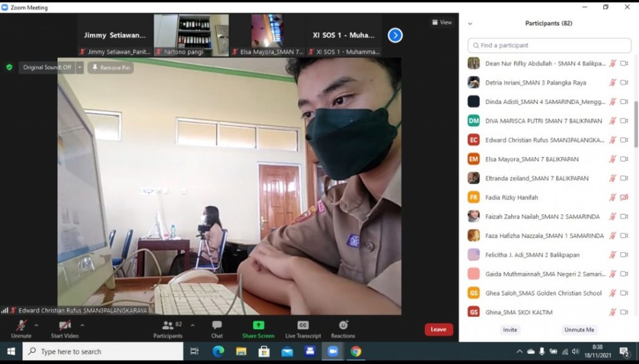Open the View layout menu
The width and height of the screenshot is (639, 364).
(x=442, y=22)
